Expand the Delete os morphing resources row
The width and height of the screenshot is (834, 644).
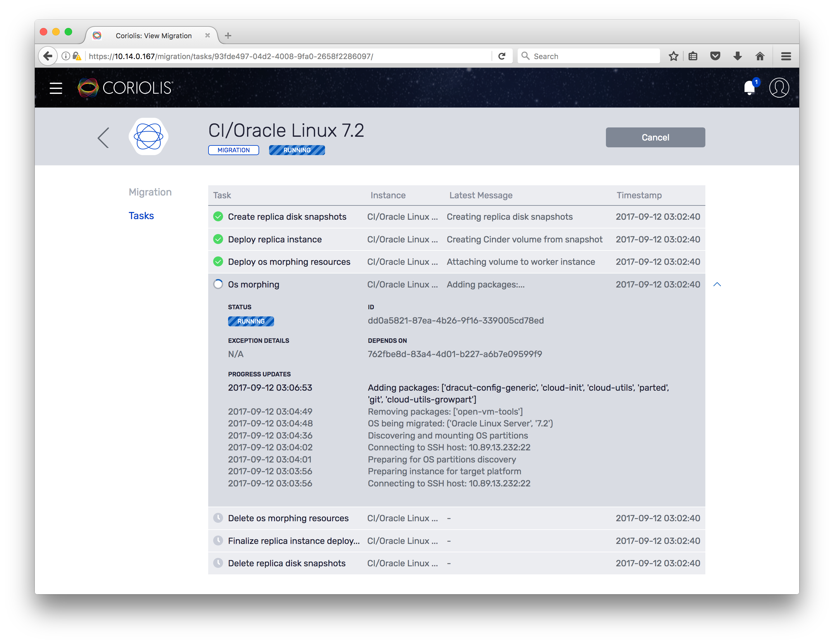[288, 518]
